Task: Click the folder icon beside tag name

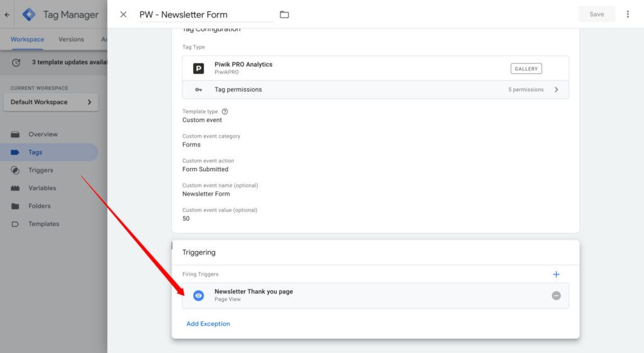Action: point(284,14)
